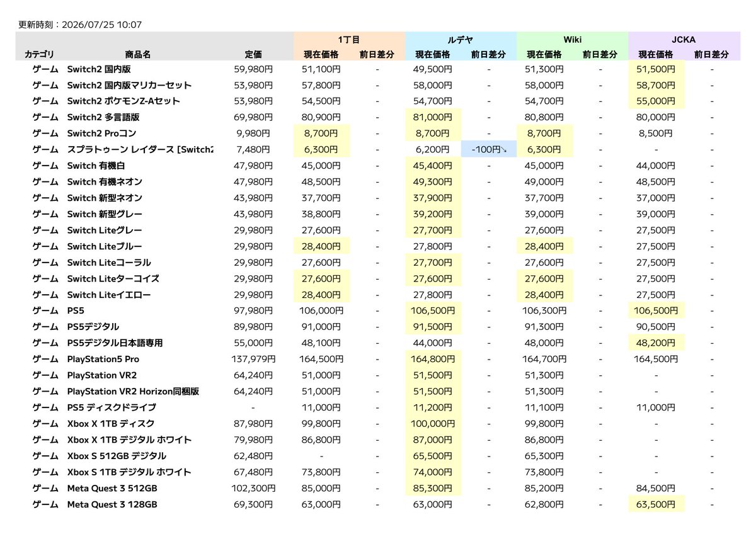Click Wiki price 106,300円 for PS5

point(544,310)
